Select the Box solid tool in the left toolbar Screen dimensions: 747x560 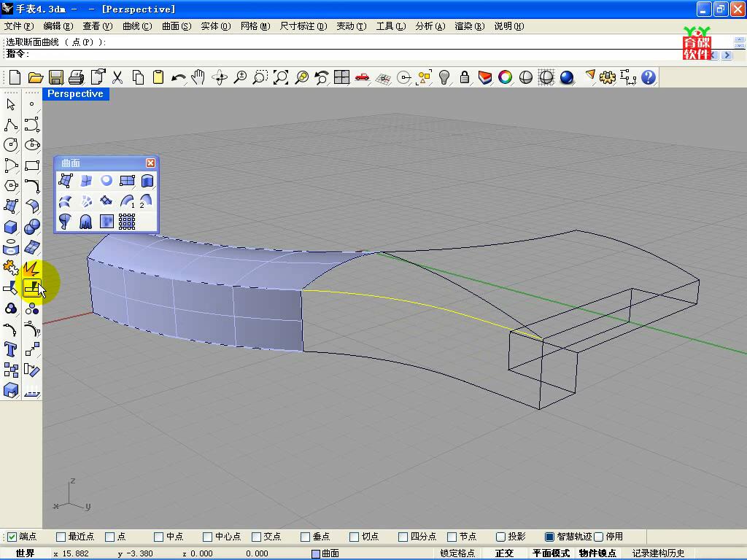10,227
